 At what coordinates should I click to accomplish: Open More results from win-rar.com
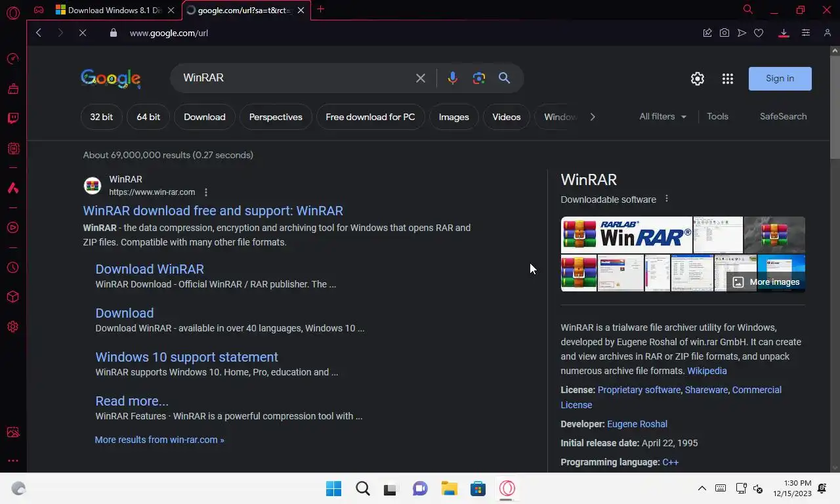coord(159,440)
